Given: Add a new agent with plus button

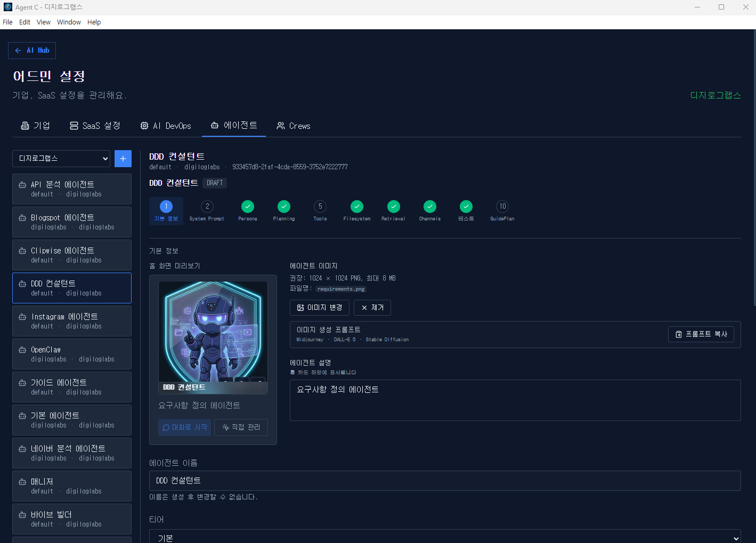Looking at the screenshot, I should tap(123, 159).
